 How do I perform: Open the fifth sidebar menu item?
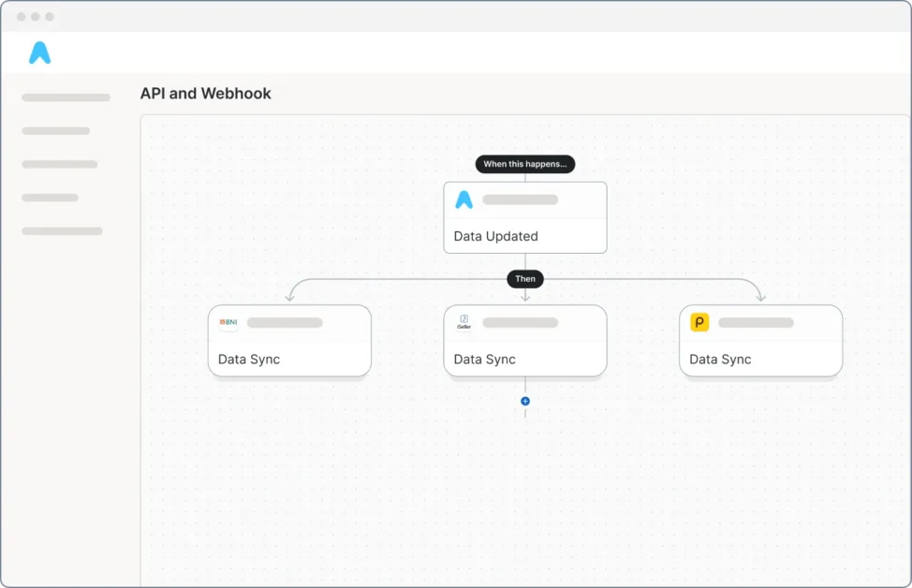pyautogui.click(x=62, y=230)
